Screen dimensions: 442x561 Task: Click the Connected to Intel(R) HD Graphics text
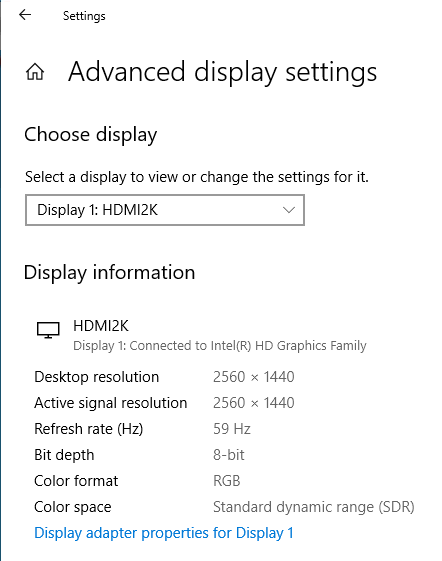[220, 346]
